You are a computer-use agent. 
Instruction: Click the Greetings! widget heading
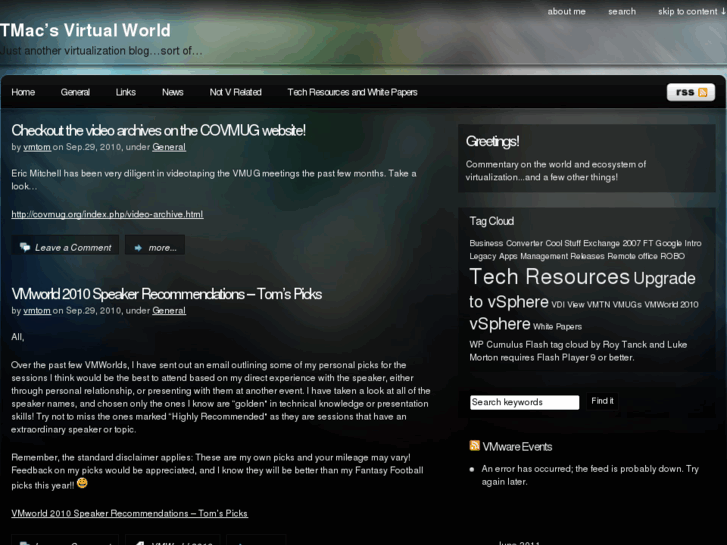click(x=492, y=141)
